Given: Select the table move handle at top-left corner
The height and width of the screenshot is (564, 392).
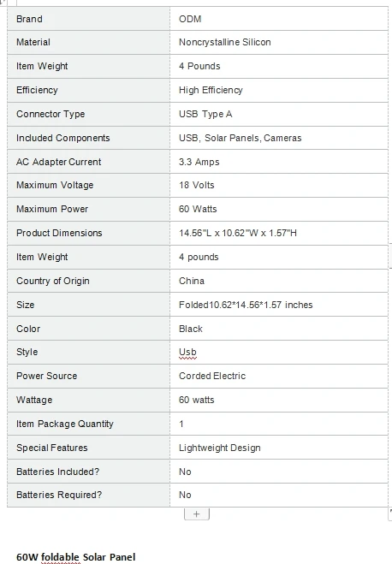Looking at the screenshot, I should [x=3, y=2].
